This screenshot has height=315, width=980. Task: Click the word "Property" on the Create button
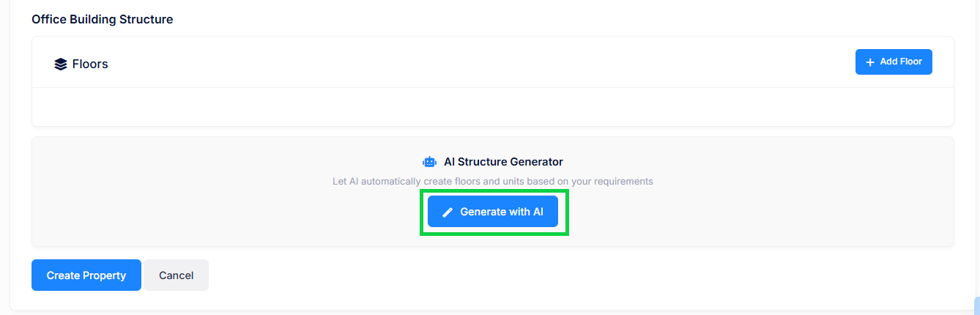pos(104,275)
